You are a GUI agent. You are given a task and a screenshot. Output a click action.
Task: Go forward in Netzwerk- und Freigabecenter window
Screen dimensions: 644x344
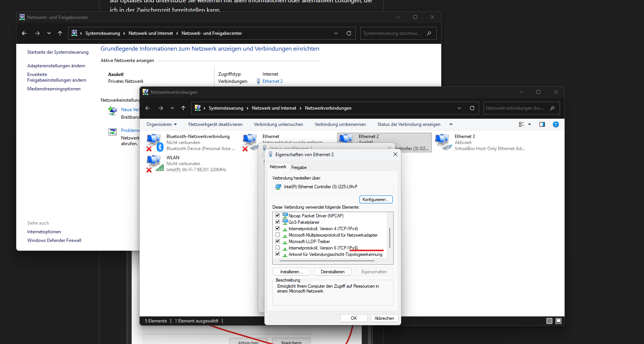click(37, 33)
